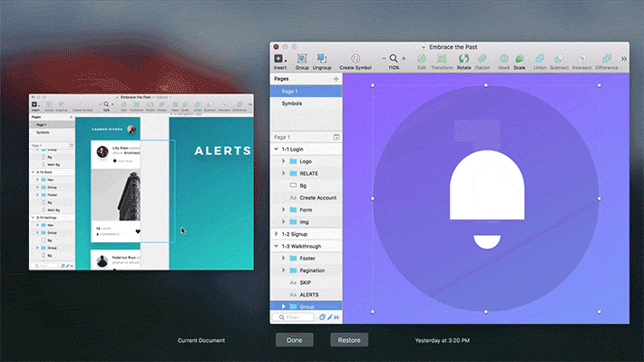Click Lily Klein avatar in left document window

point(102,152)
